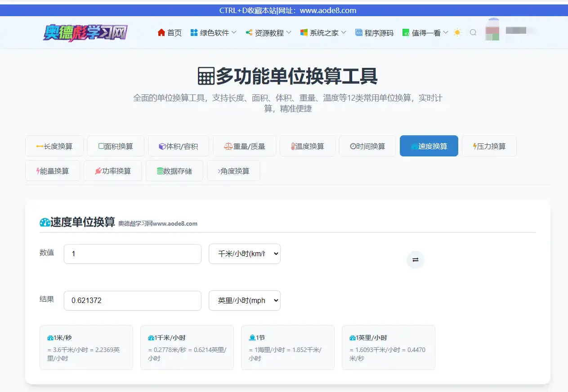The width and height of the screenshot is (568, 392).
Task: Expand the 值得一看 navigation menu
Action: (x=425, y=33)
